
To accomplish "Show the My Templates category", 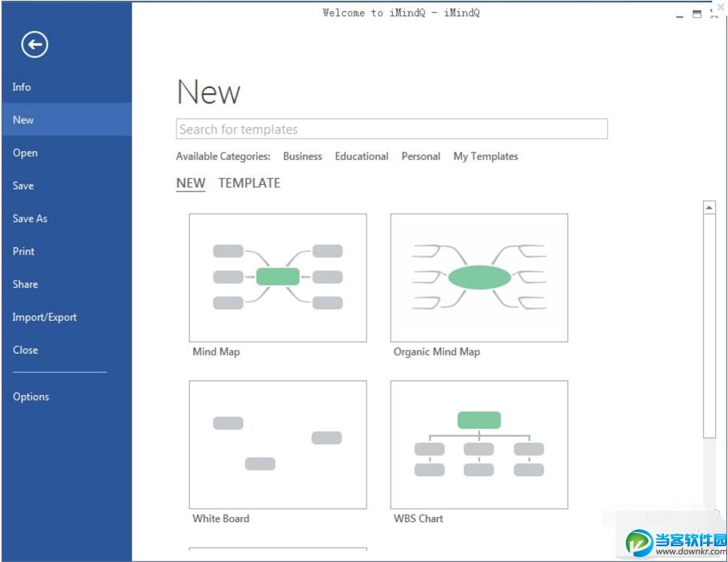I will click(485, 156).
